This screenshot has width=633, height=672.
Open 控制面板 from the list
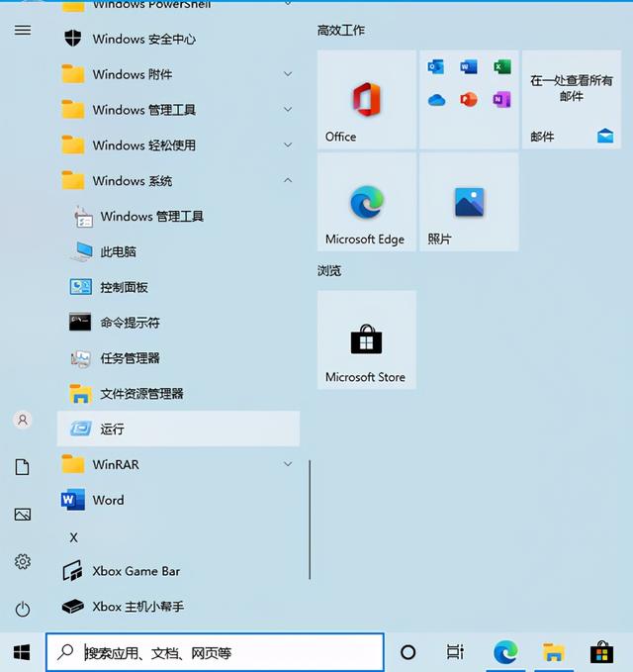point(178,287)
